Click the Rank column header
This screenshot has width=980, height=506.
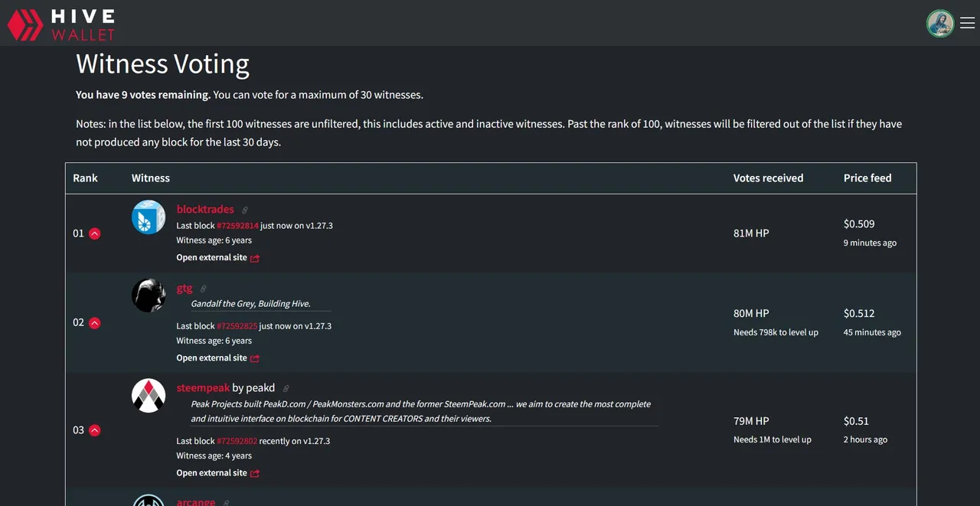coord(85,178)
